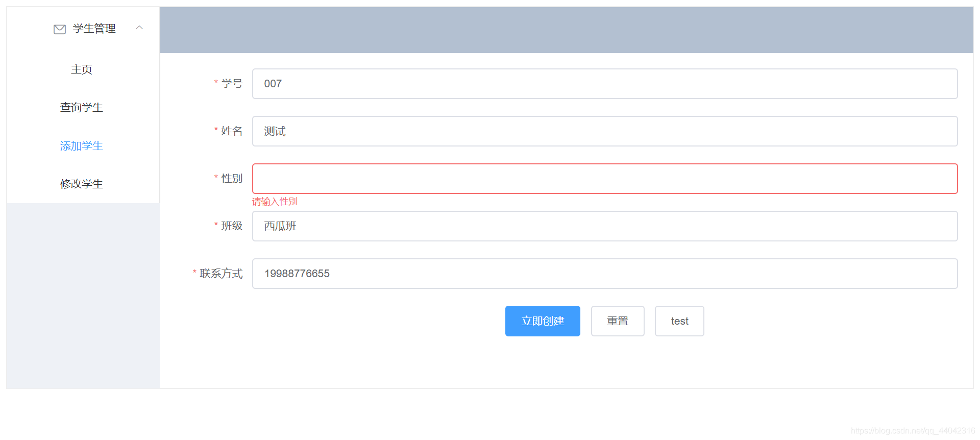Viewport: 980px width, 440px height.
Task: Click the 联系方式 field with phone number
Action: [x=605, y=274]
